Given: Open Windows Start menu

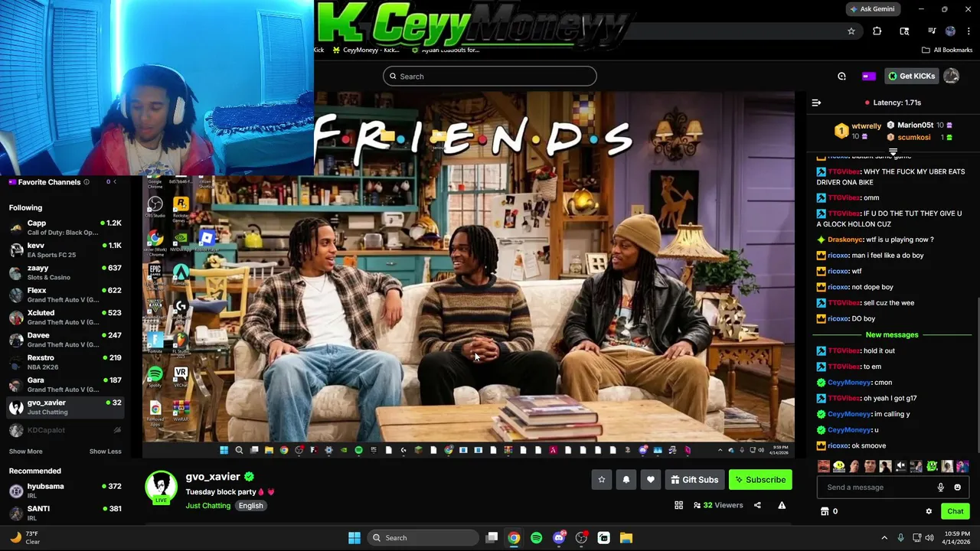Looking at the screenshot, I should pos(354,538).
